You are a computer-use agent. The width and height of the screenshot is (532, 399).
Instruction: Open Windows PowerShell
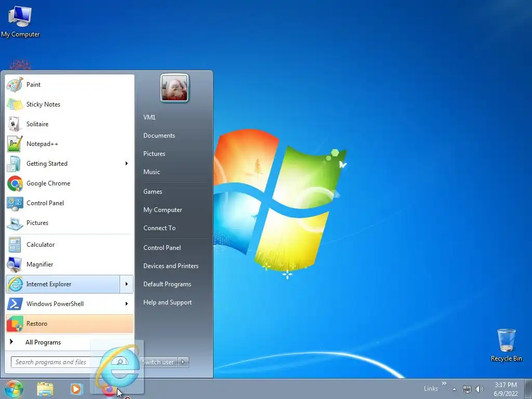tap(70, 303)
